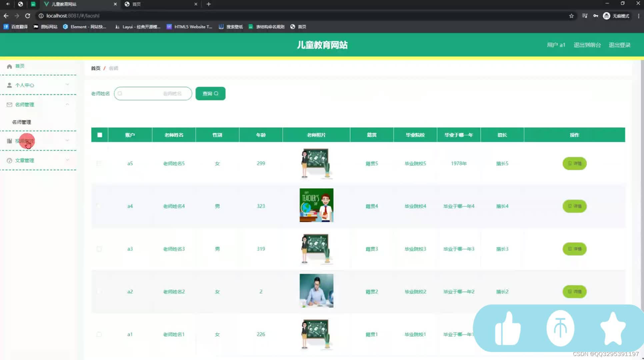This screenshot has width=644, height=360.
Task: Click cell 老师姓名5
Action: coord(174,163)
